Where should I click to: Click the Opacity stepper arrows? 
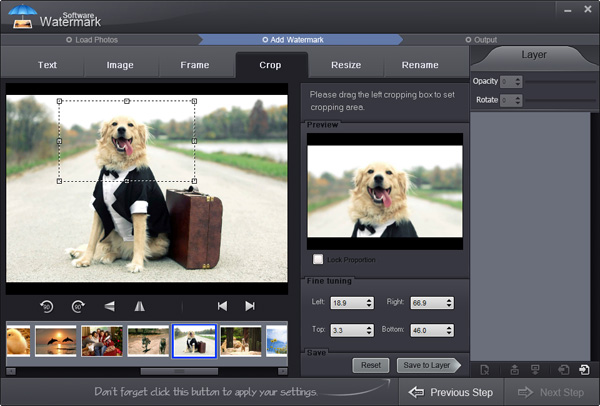[518, 82]
